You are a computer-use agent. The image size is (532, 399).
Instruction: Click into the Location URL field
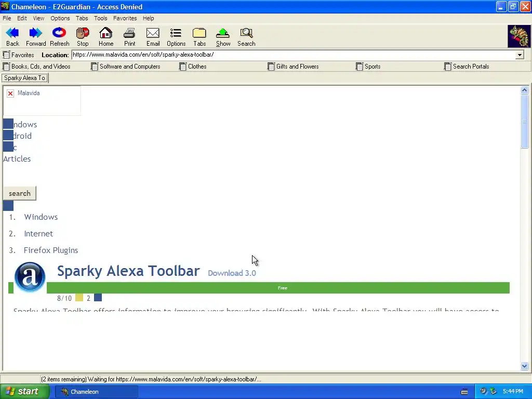pos(294,55)
